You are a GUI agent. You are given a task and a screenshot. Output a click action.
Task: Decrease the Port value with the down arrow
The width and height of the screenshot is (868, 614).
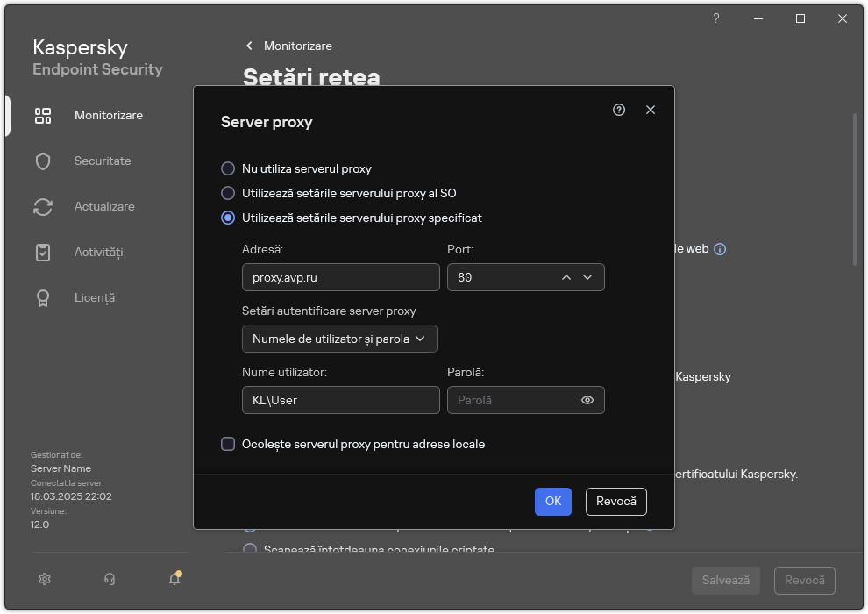pos(588,277)
